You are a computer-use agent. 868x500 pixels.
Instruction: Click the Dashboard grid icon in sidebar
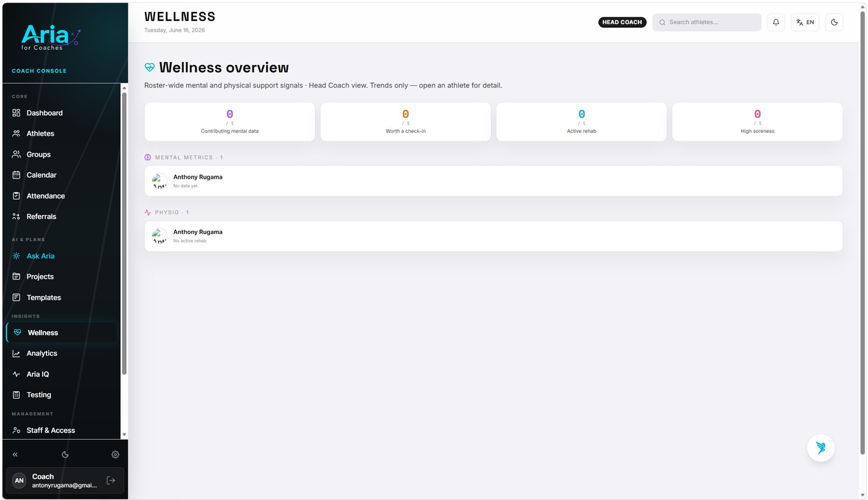tap(17, 113)
